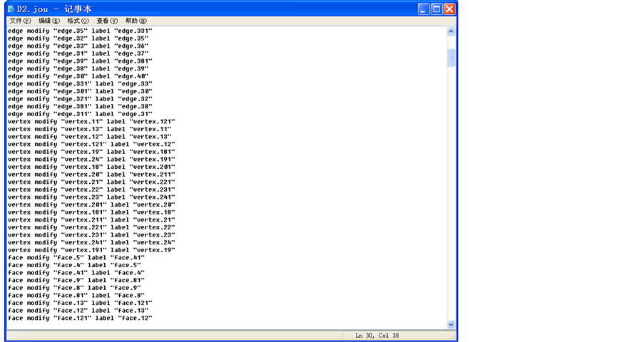Open the 格式(O) menu
Image resolution: width=644 pixels, height=342 pixels.
pyautogui.click(x=78, y=21)
